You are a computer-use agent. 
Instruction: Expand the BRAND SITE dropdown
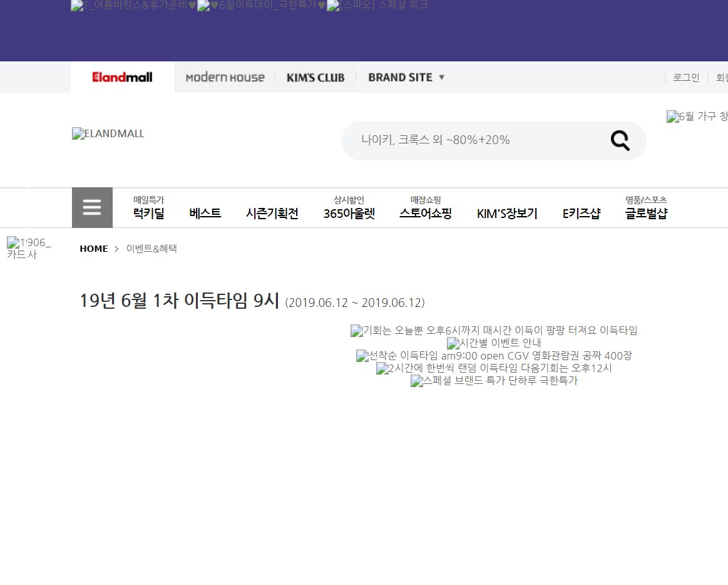(406, 77)
